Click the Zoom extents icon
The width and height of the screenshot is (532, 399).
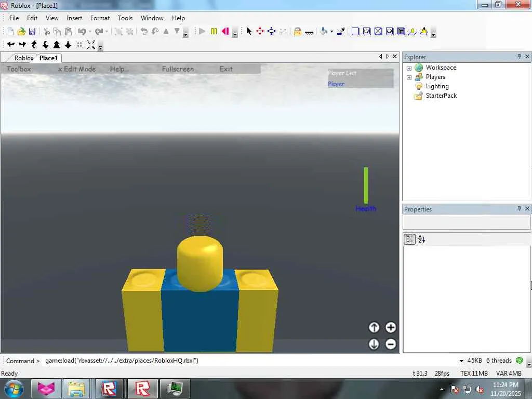tap(91, 45)
